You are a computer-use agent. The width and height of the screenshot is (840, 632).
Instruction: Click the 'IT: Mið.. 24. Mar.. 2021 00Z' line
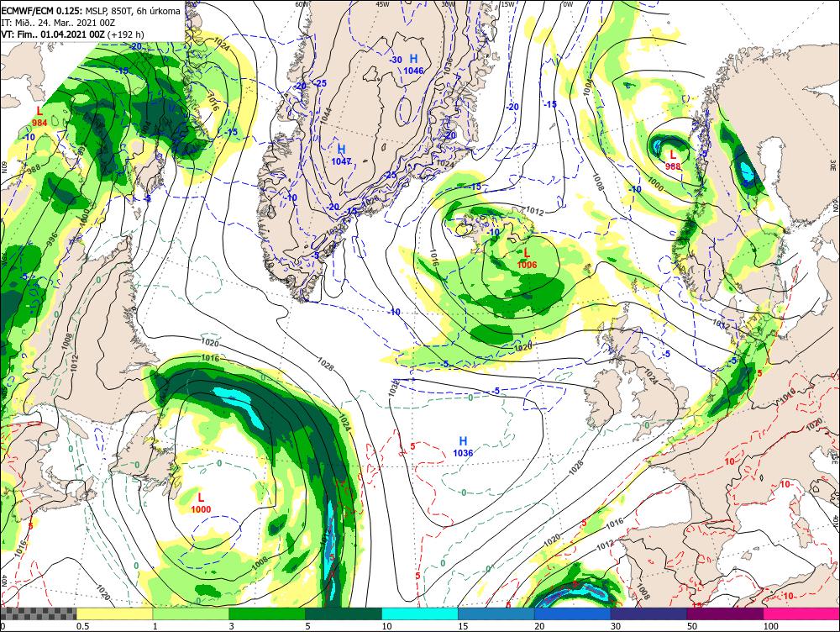[x=58, y=23]
